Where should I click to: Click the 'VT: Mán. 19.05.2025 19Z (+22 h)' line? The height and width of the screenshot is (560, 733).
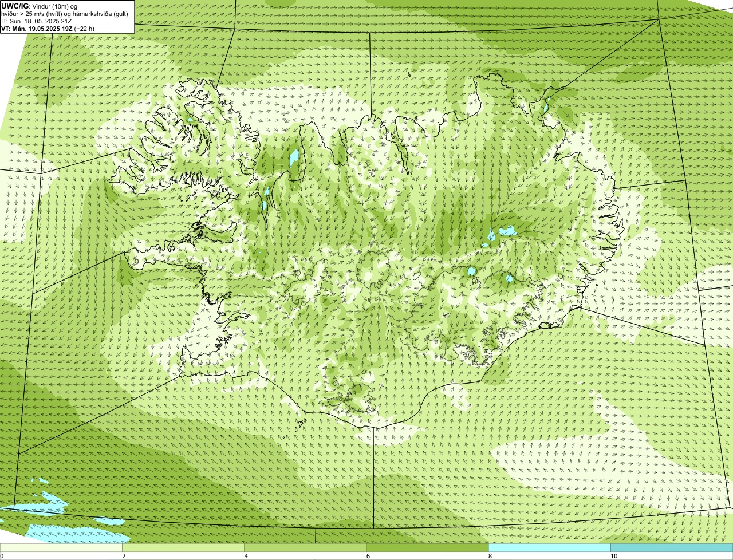tap(48, 29)
